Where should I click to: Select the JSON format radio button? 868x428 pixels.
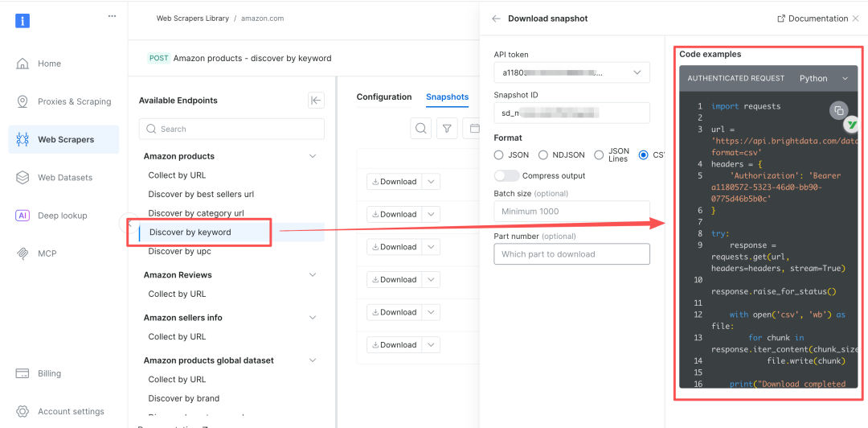click(x=499, y=155)
